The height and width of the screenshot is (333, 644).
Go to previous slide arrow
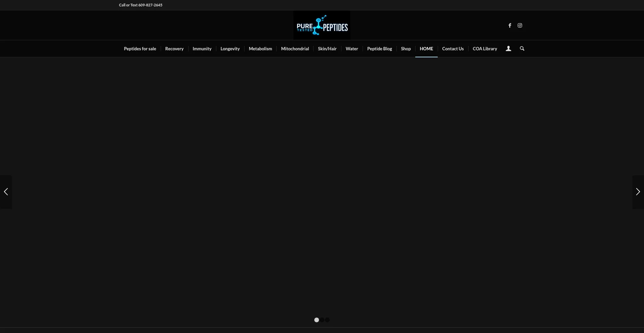click(6, 192)
